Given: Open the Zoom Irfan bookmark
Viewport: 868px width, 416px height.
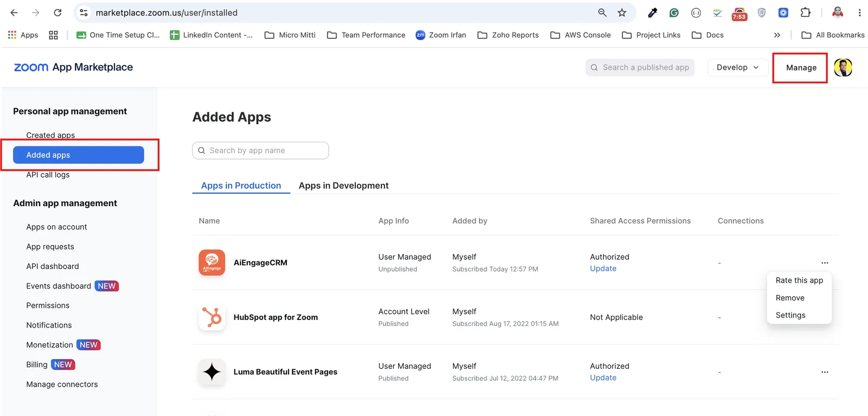Looking at the screenshot, I should [x=441, y=35].
